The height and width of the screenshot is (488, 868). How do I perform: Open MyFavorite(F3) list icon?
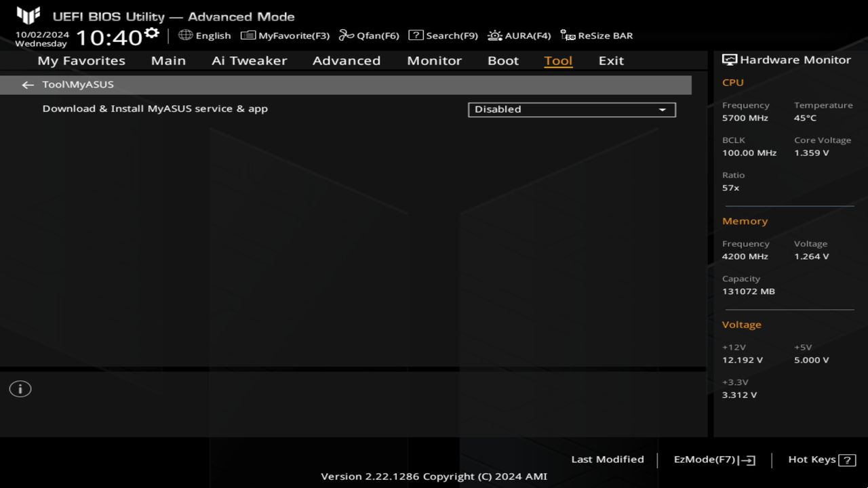tap(248, 35)
